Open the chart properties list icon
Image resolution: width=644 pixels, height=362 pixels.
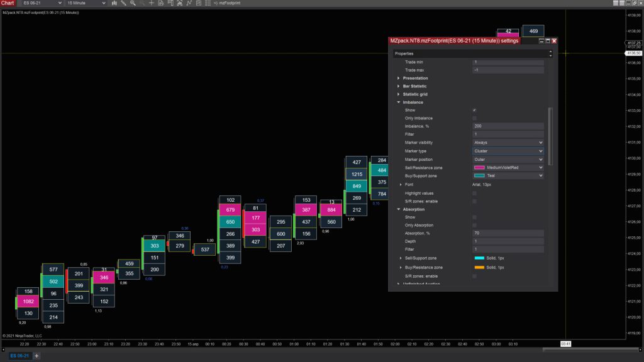coord(208,3)
